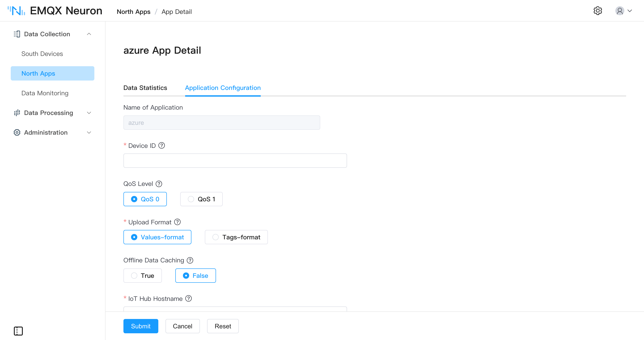Set Offline Data Caching to True

point(142,276)
